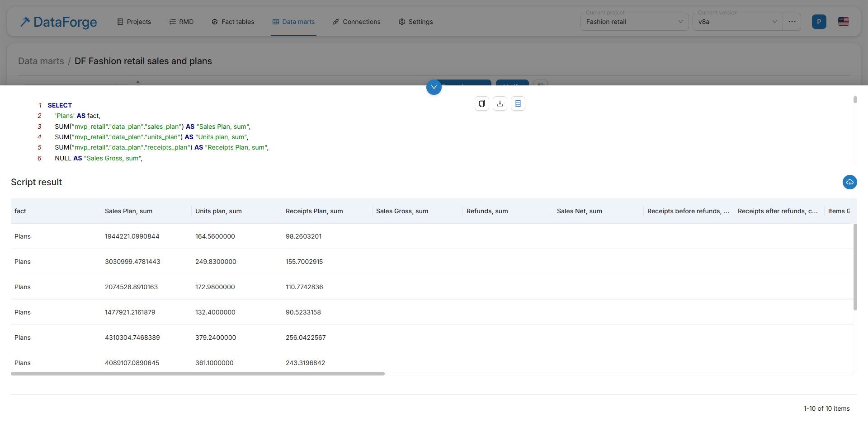
Task: Open the Fact tables tab
Action: (x=233, y=22)
